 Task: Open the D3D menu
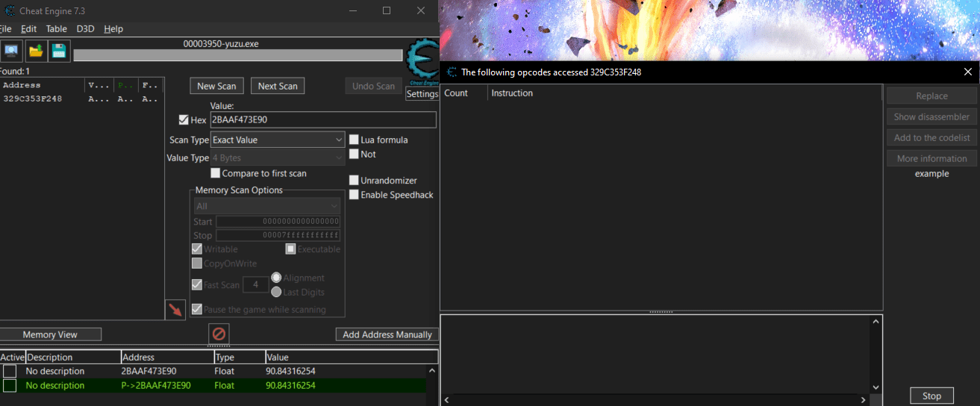(85, 28)
